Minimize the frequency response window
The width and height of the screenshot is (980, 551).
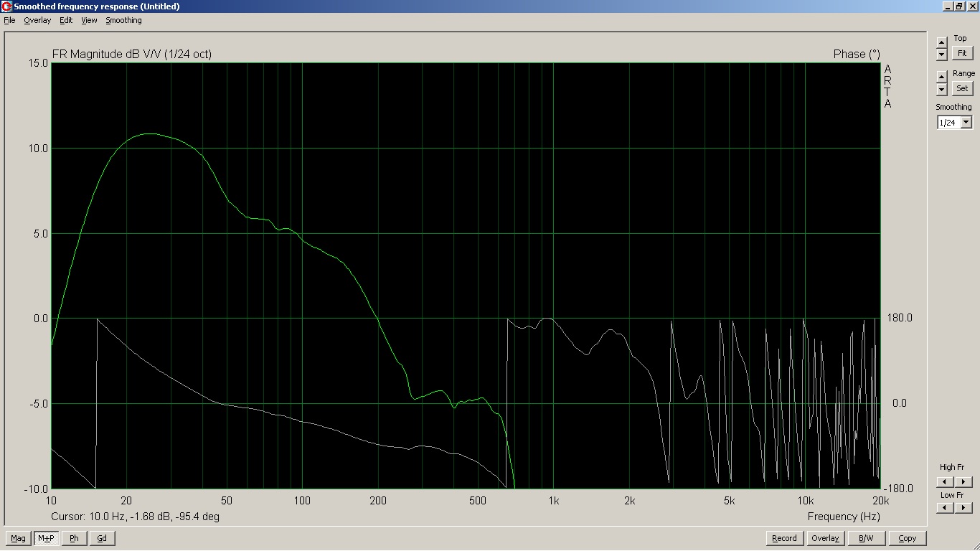click(947, 6)
